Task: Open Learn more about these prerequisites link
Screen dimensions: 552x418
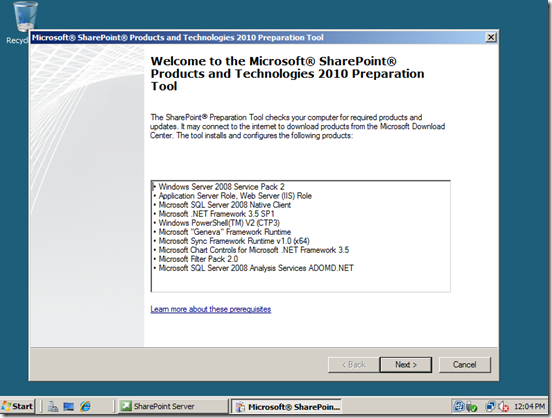Action: [x=211, y=309]
